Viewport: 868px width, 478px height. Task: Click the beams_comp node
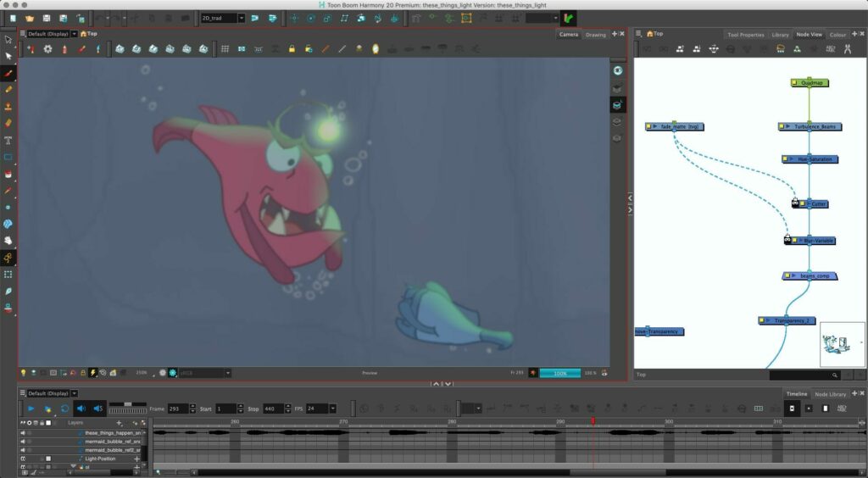point(810,275)
